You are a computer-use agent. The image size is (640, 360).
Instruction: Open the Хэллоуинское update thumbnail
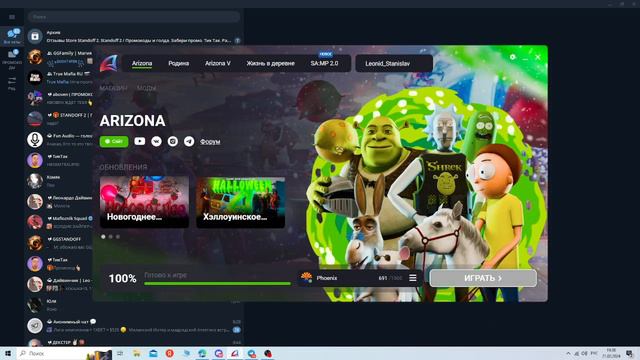(240, 202)
